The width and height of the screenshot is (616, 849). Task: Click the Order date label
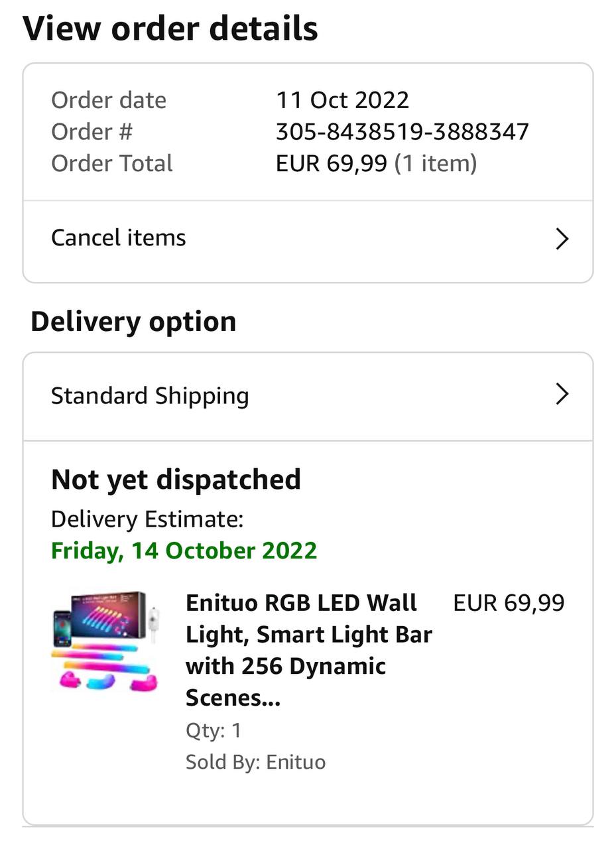point(109,100)
